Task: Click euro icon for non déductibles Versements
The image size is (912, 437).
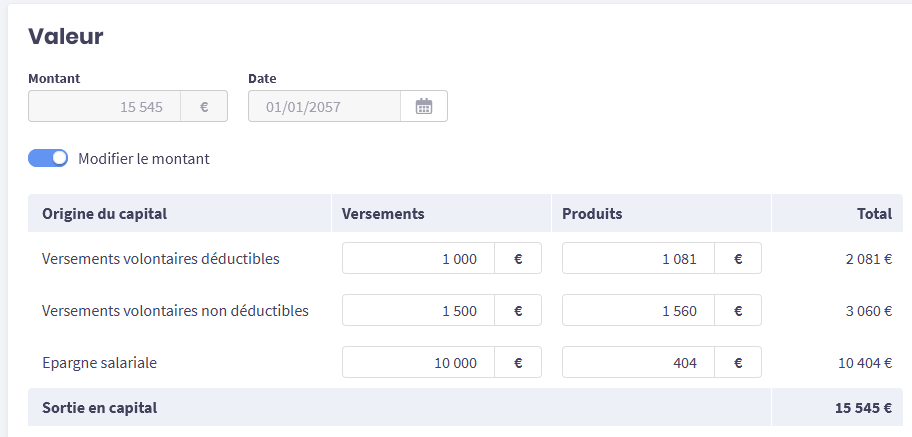Action: pos(518,310)
